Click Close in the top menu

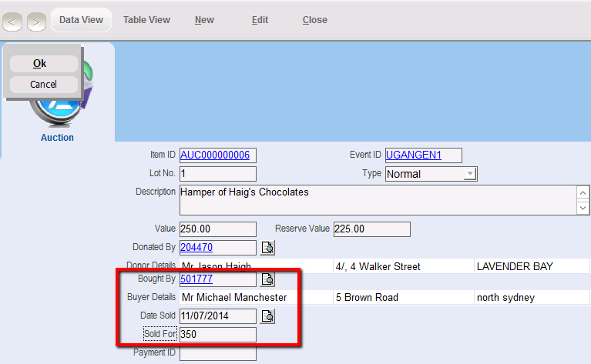(x=314, y=20)
